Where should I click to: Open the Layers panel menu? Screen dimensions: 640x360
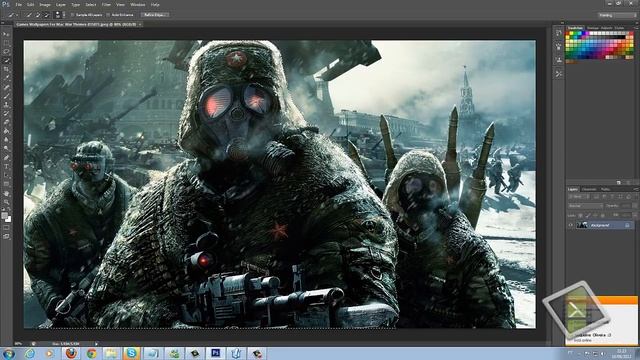(x=636, y=189)
